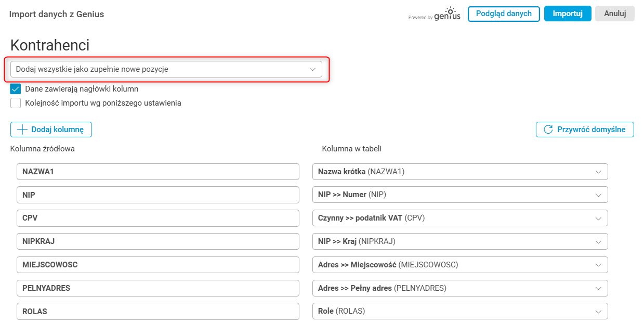This screenshot has height=322, width=644.
Task: Enable Kolejność importu wg poniższego ustawienia
Action: [x=16, y=103]
